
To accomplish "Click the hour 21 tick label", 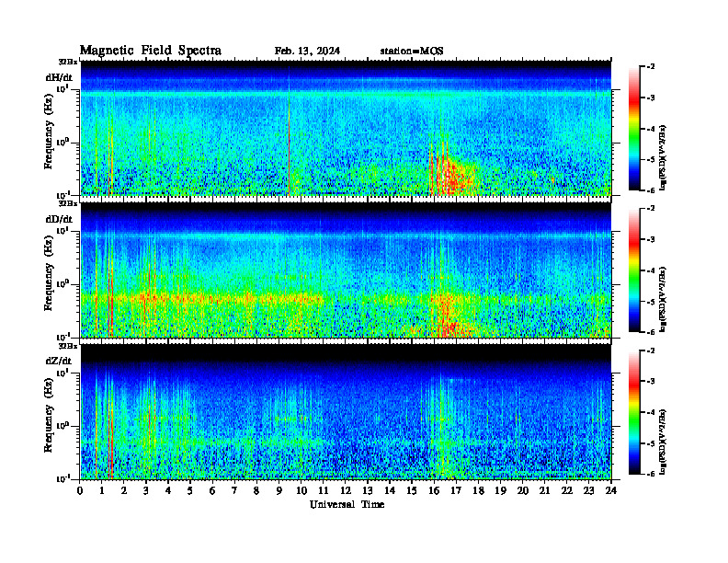I will coord(545,490).
